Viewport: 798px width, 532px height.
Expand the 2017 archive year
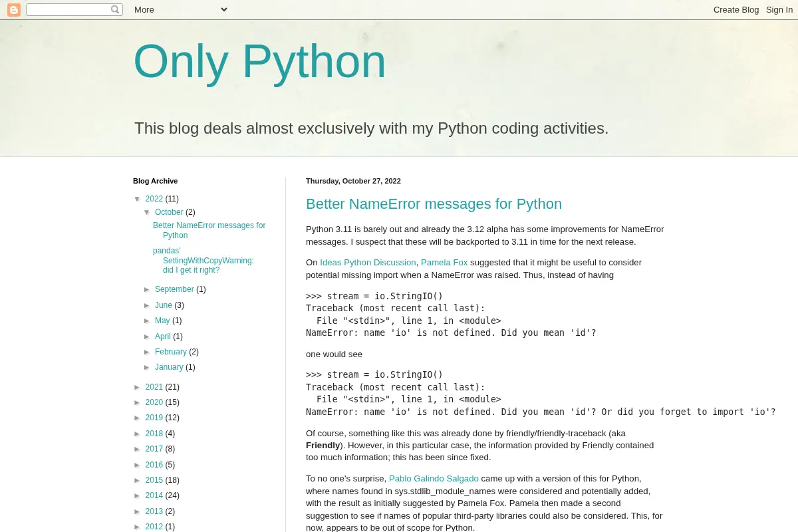tap(138, 450)
